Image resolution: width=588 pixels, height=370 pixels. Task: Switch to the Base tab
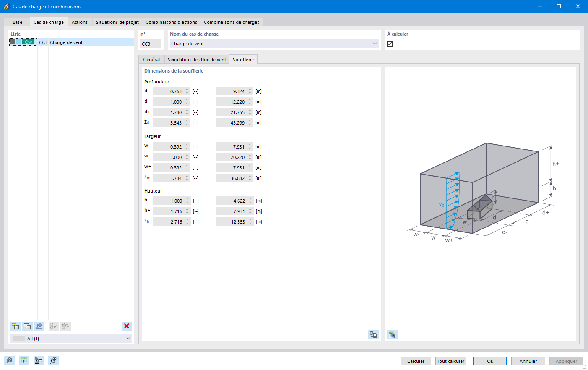tap(18, 22)
